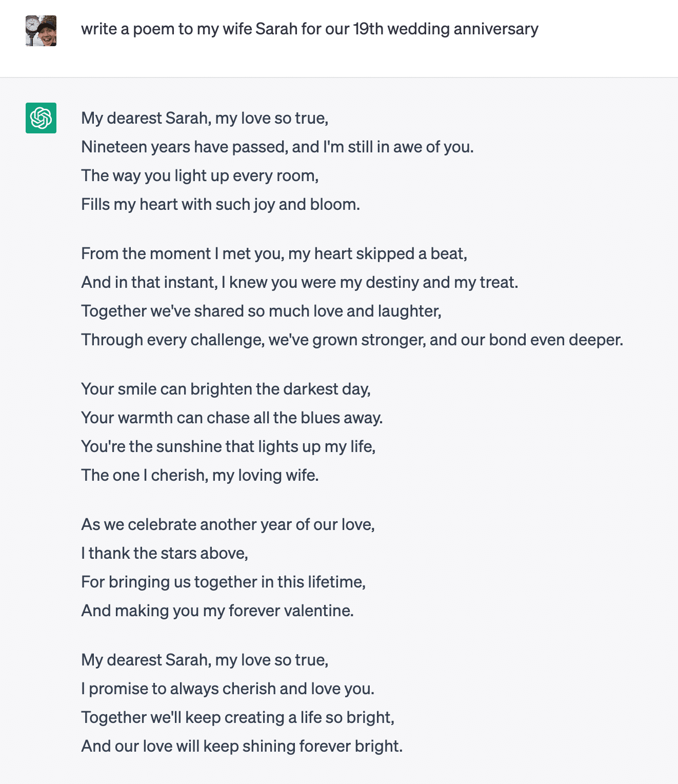Viewport: 678px width, 784px height.
Task: Click the line mentioning destiny and treat
Action: [300, 282]
